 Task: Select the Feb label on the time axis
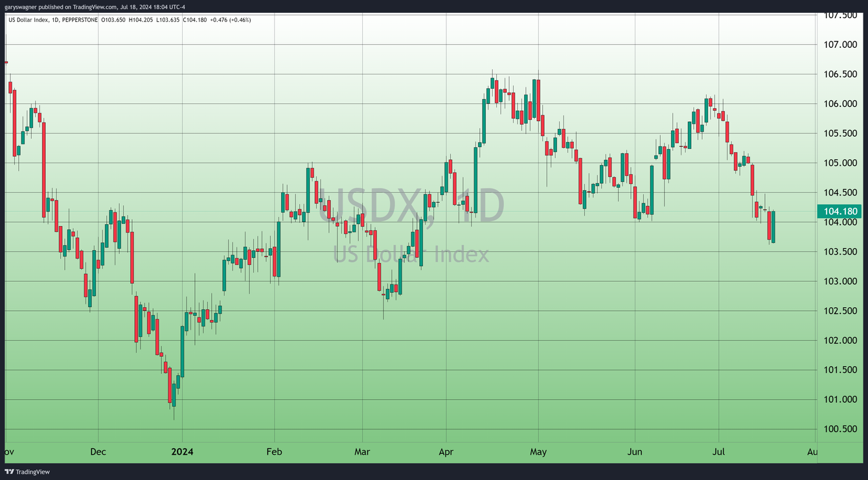point(274,451)
